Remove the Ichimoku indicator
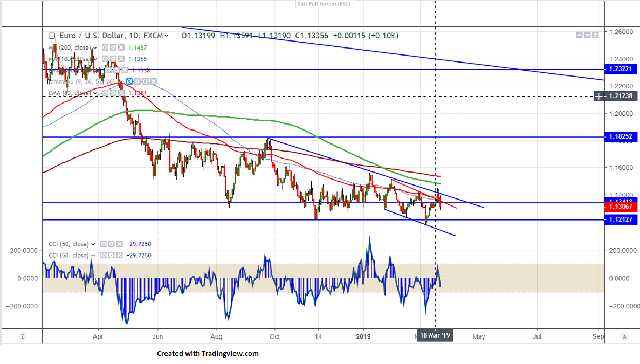640x364 pixels. click(x=154, y=81)
